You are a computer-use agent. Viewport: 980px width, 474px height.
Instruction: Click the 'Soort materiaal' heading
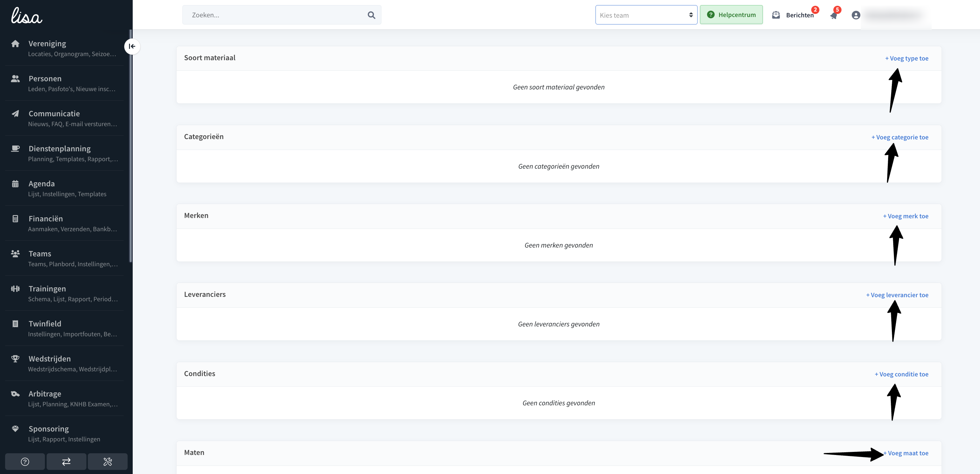click(210, 58)
